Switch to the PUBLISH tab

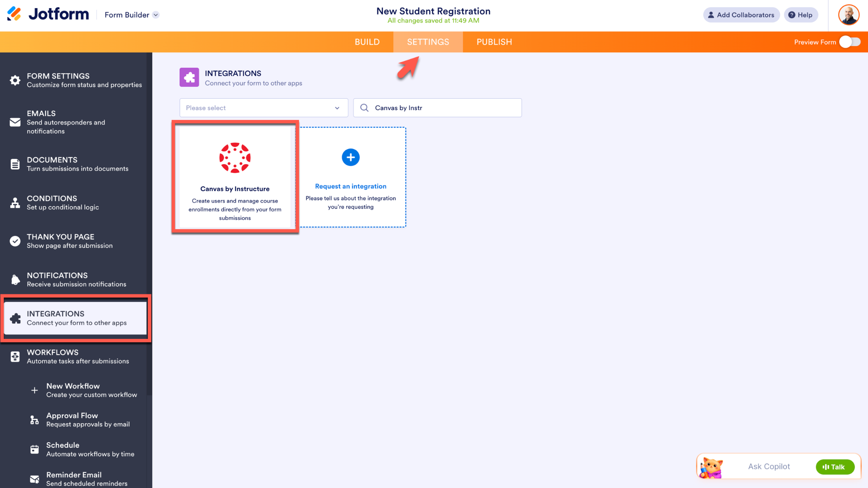coord(494,42)
